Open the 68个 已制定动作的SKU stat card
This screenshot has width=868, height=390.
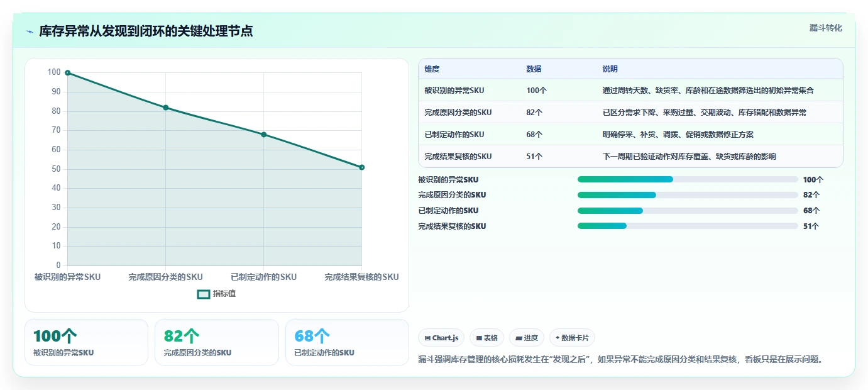(347, 342)
